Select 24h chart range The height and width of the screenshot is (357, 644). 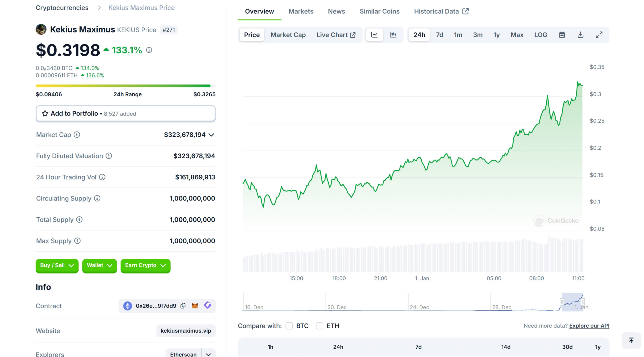pyautogui.click(x=419, y=35)
